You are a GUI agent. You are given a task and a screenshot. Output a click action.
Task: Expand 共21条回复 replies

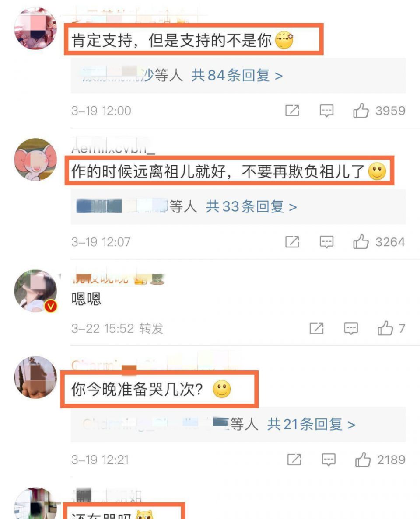coord(311,424)
